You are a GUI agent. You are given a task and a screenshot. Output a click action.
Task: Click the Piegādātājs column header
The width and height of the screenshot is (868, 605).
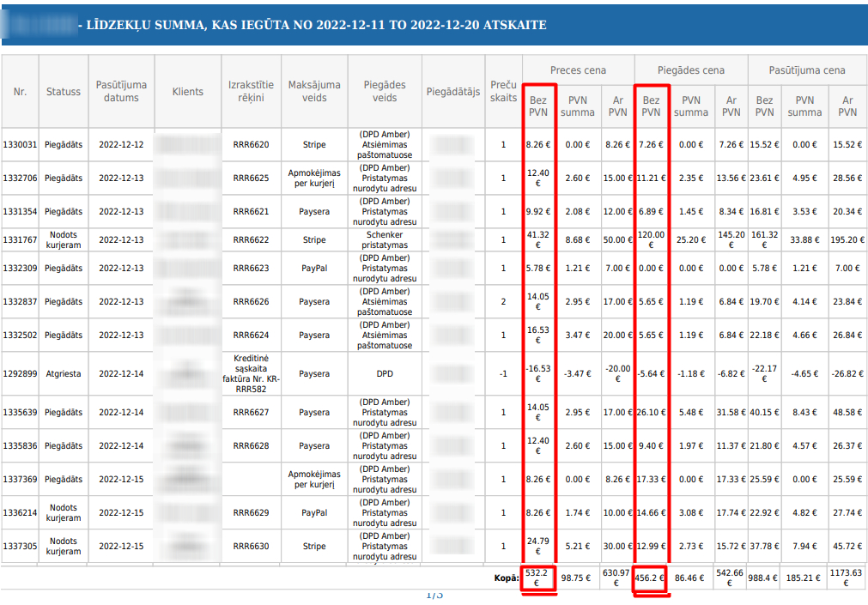point(452,91)
